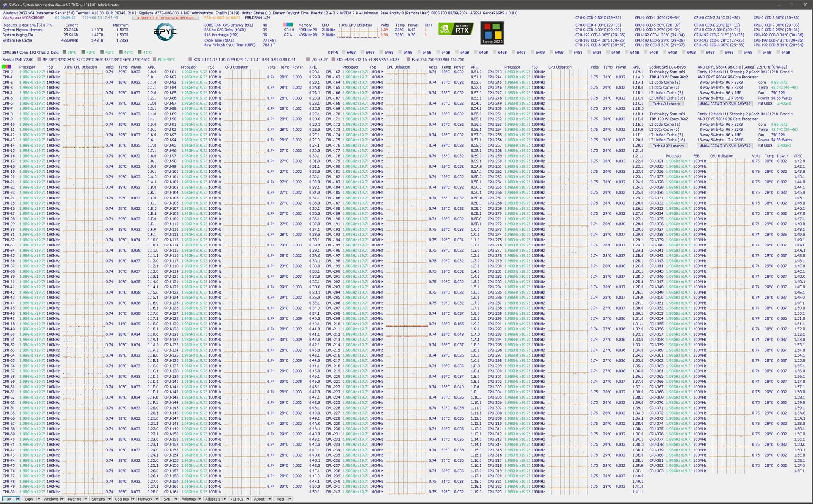This screenshot has width=813, height=504.
Task: Click the SIV64X app icon in title bar
Action: (4, 5)
